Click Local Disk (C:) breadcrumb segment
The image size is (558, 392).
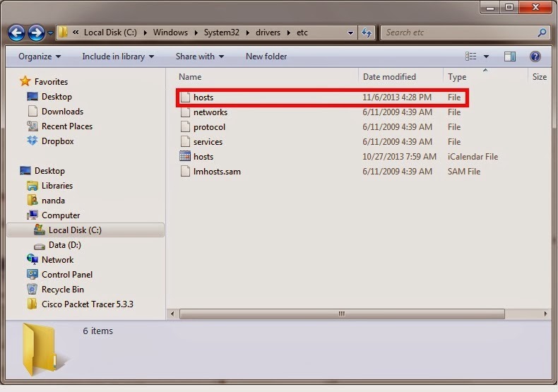[110, 32]
